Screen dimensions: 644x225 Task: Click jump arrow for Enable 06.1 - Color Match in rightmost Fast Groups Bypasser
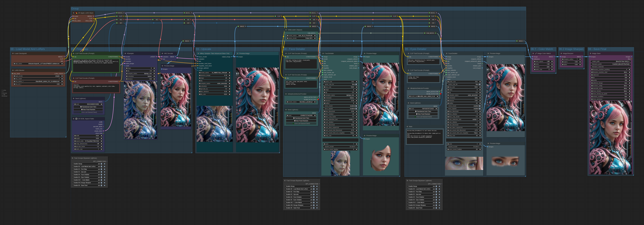point(439,202)
